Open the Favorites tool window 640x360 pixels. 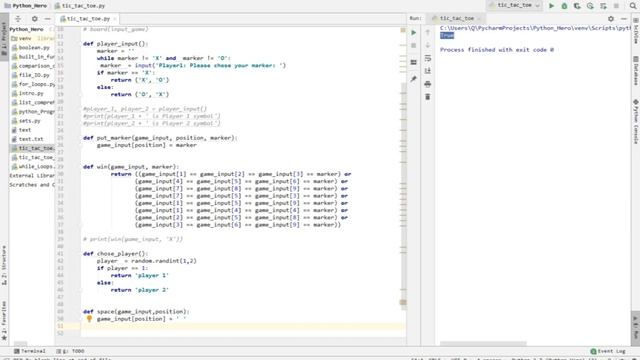click(4, 321)
